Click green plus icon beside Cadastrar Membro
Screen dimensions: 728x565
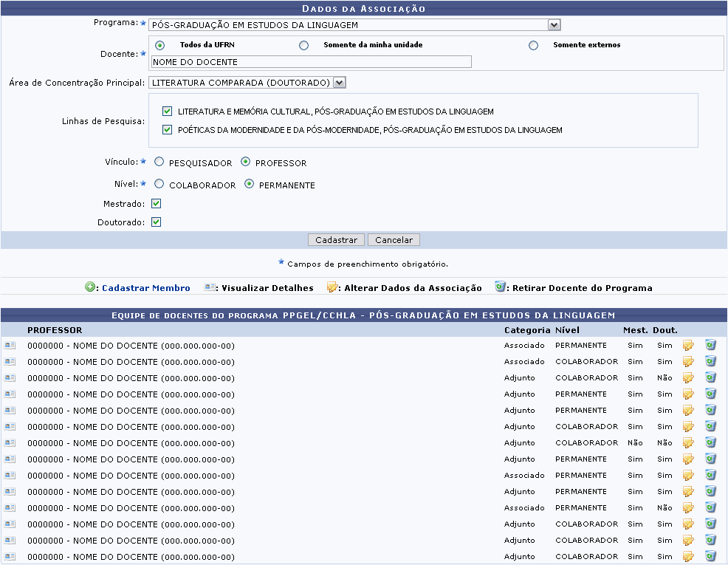pos(91,287)
